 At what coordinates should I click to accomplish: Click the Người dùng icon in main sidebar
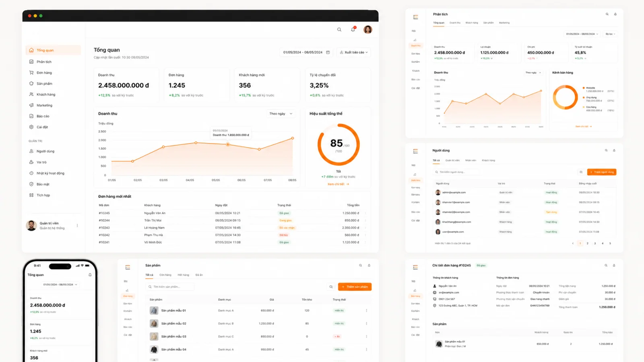[31, 151]
